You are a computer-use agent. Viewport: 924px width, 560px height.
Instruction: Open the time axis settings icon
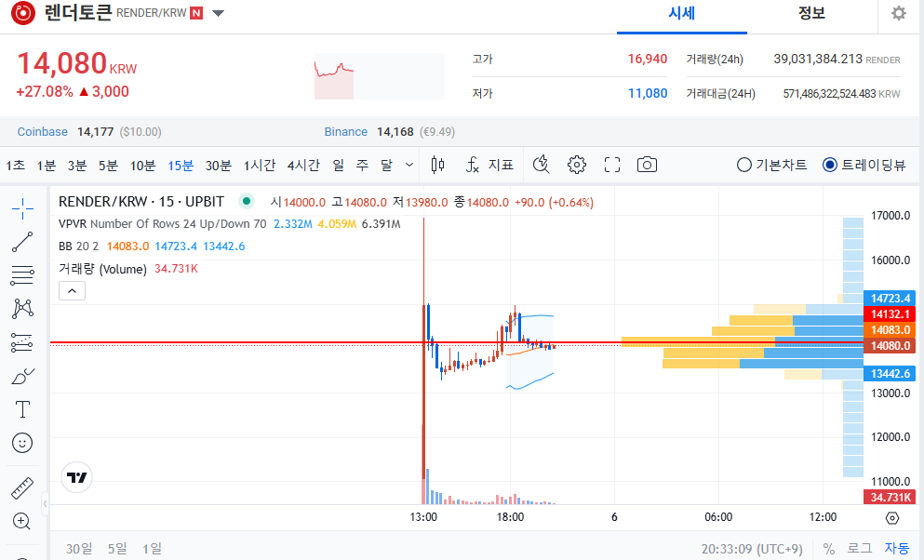tap(892, 517)
